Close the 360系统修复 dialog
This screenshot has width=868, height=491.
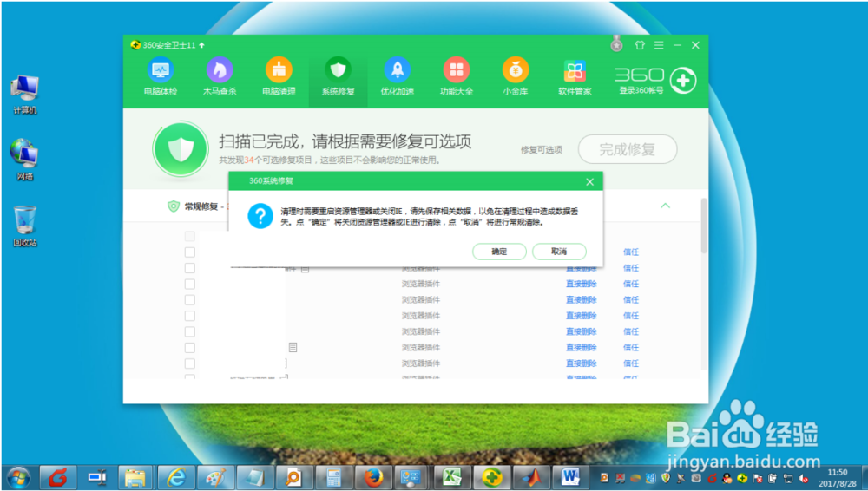[x=589, y=181]
